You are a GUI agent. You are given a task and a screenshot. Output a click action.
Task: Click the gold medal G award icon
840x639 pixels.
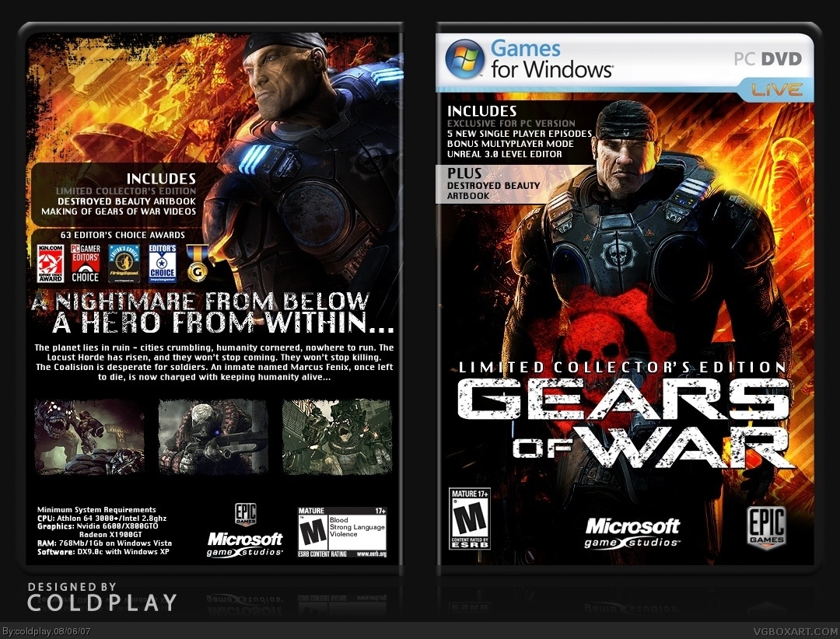197,264
